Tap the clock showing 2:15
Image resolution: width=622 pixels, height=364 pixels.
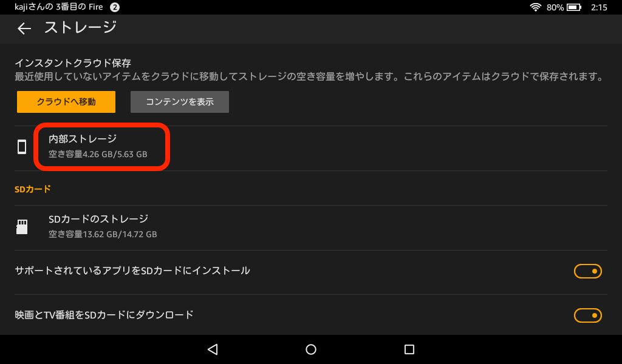(x=599, y=7)
